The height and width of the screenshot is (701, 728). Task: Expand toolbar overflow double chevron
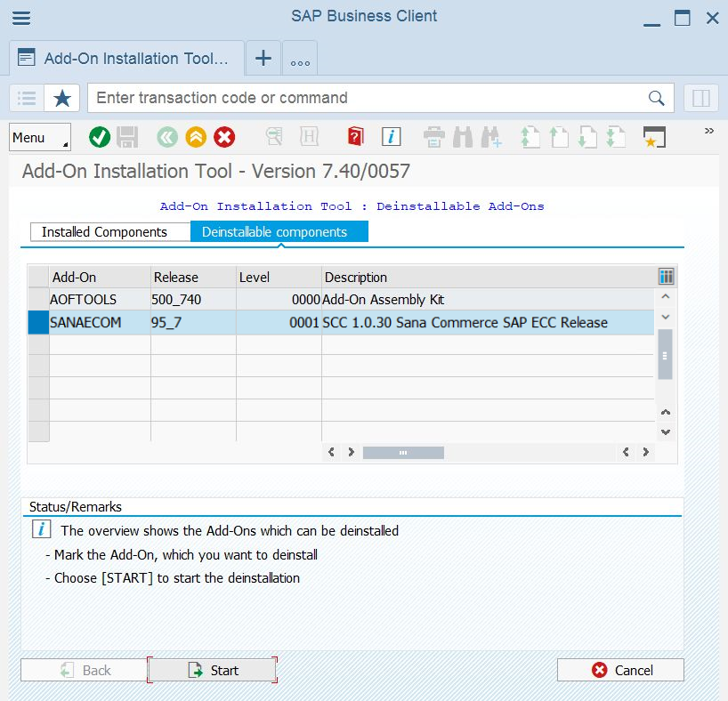[x=709, y=131]
